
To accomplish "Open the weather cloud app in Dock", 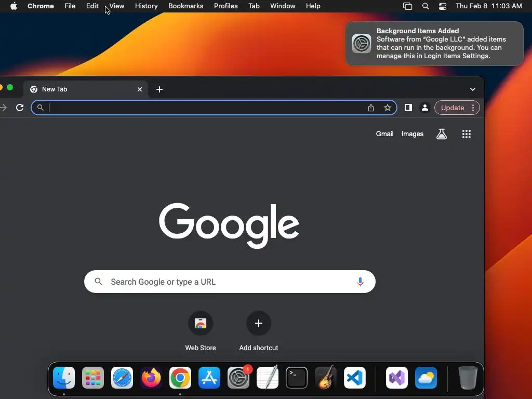I will (426, 378).
